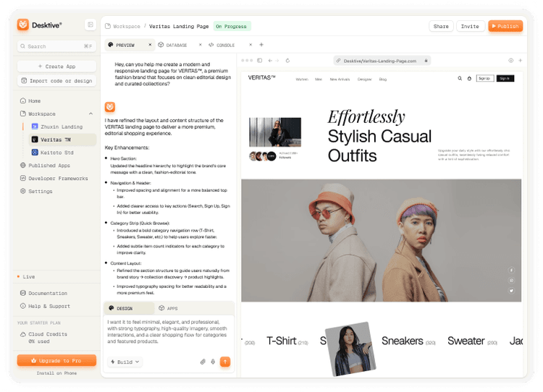Close the Preview tab
Viewport: 543px width, 392px height.
(150, 45)
